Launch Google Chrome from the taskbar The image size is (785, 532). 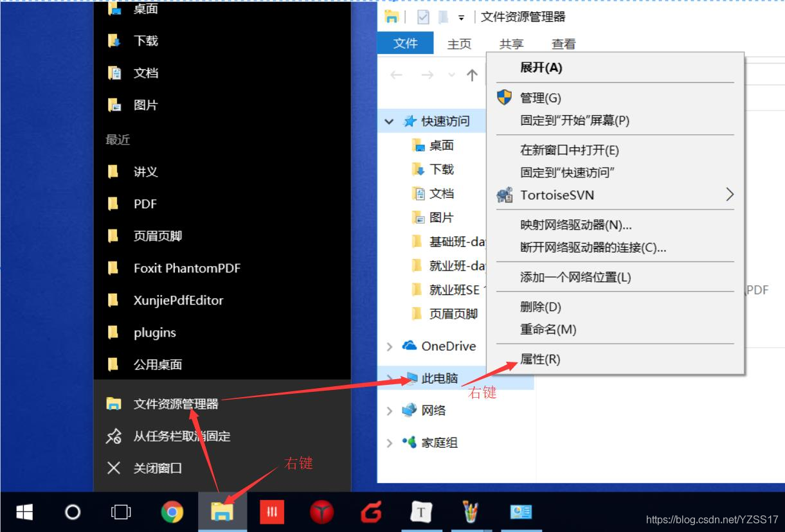coord(172,512)
